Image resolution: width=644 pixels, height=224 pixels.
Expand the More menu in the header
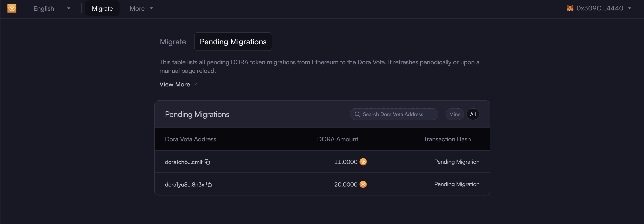pyautogui.click(x=141, y=9)
